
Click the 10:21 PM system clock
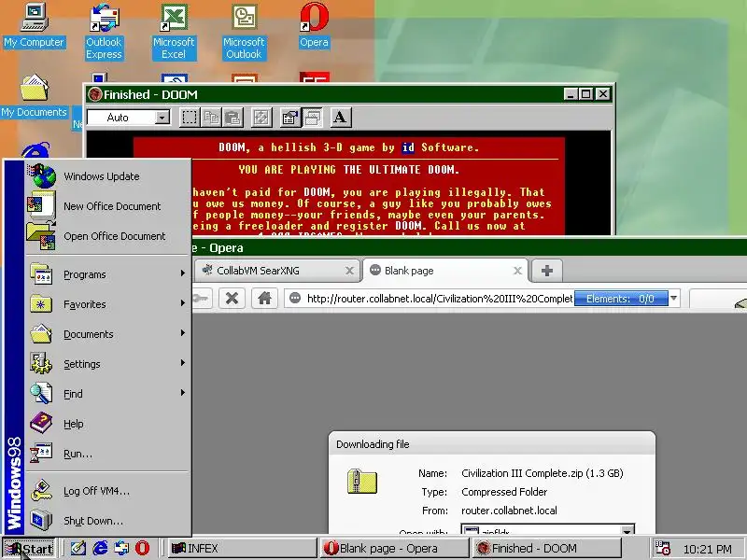708,549
